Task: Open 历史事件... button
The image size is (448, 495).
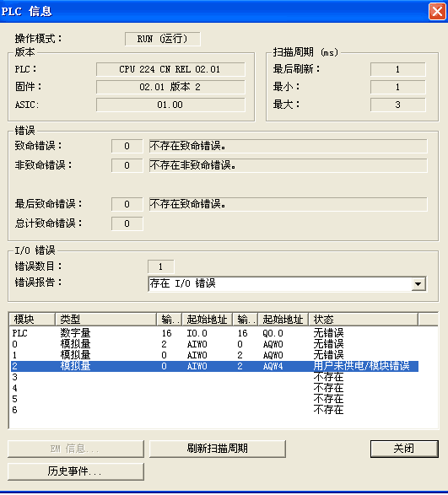Action: click(76, 471)
